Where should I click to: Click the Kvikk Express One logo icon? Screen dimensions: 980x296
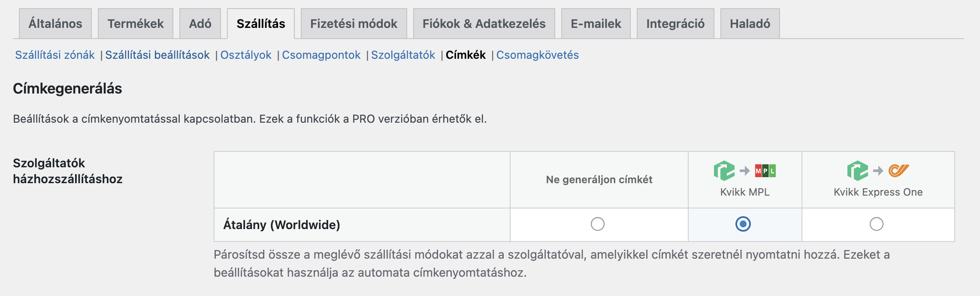coord(878,171)
